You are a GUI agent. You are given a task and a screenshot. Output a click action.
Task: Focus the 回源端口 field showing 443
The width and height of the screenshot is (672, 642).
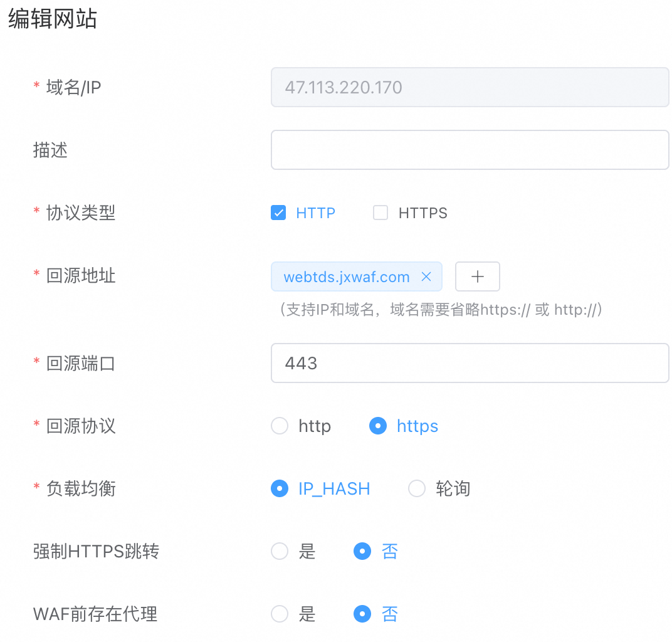pos(470,363)
